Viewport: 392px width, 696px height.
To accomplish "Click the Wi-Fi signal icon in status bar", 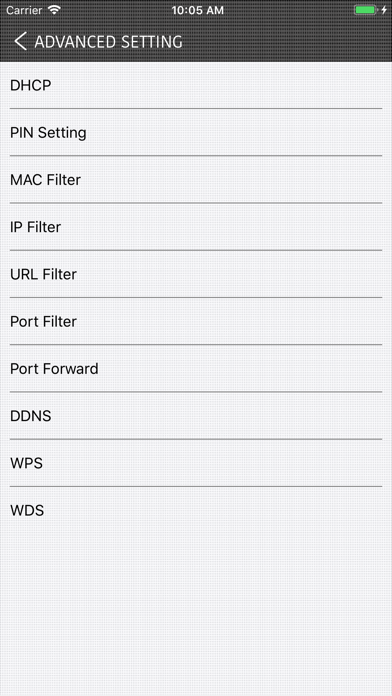I will pos(54,10).
